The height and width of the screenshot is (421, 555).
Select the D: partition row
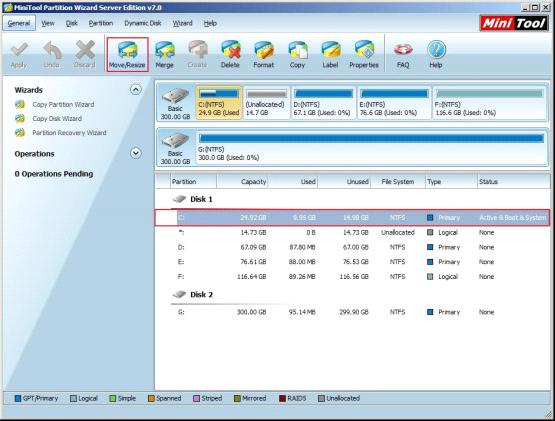(x=352, y=247)
